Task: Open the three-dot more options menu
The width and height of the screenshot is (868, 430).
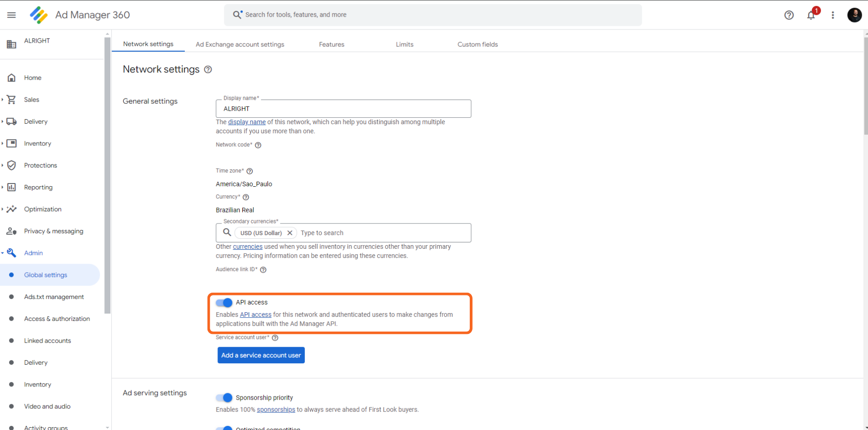Action: [833, 15]
